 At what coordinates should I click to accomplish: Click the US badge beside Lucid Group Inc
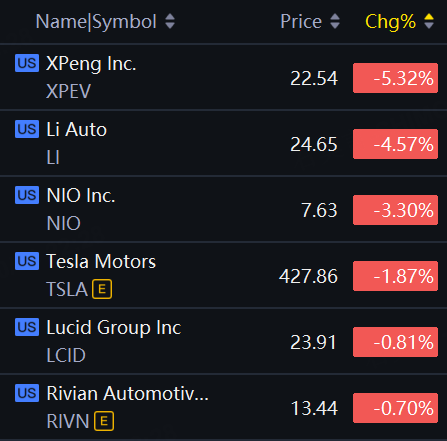click(x=27, y=327)
